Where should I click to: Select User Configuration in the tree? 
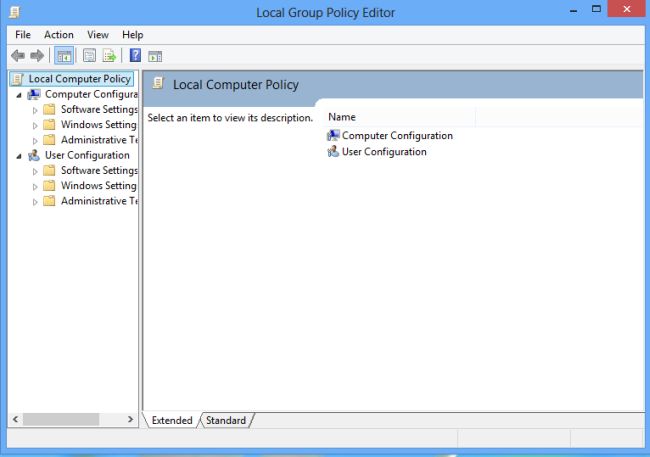point(87,156)
